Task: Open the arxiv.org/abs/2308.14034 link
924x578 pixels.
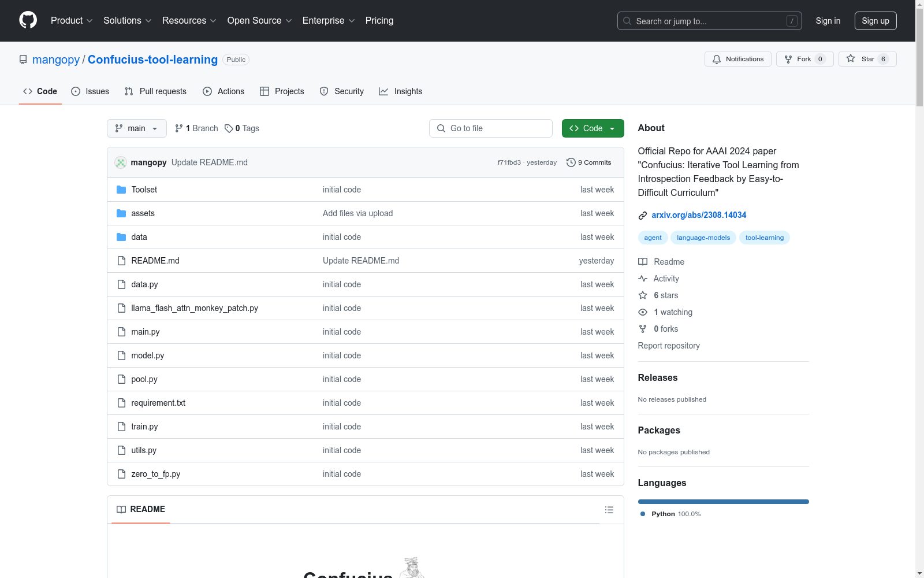Action: click(x=699, y=215)
